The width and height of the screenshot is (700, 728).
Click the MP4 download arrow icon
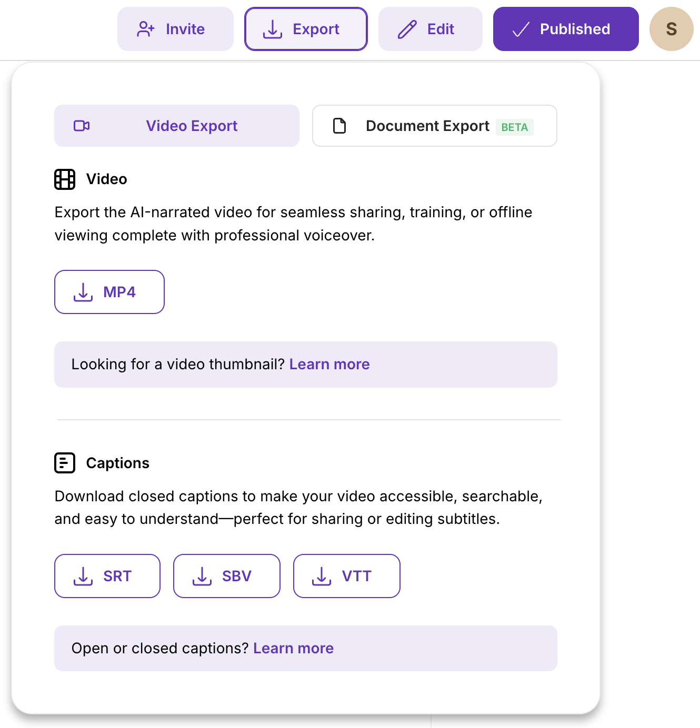(x=83, y=292)
